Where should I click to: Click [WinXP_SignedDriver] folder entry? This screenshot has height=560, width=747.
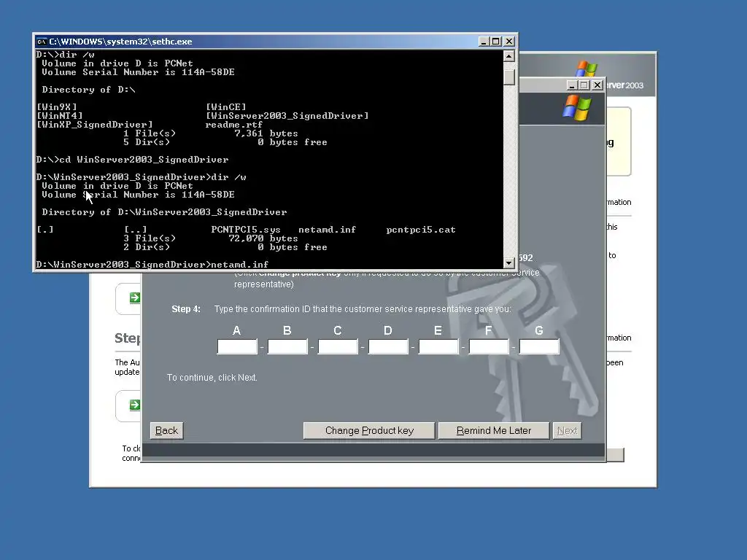(95, 125)
